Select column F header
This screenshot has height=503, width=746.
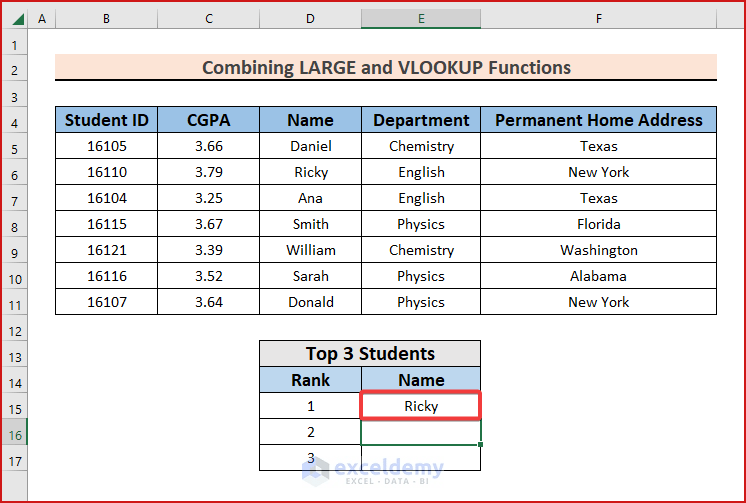click(x=599, y=19)
